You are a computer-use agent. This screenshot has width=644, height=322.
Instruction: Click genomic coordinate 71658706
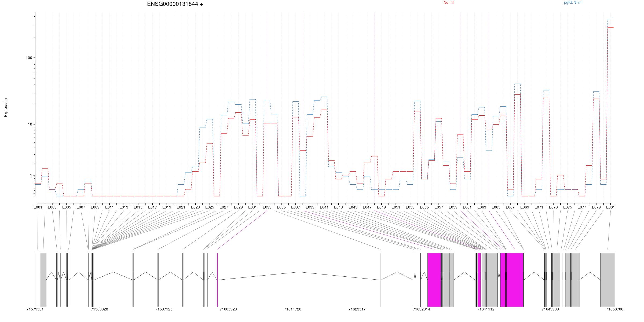614,309
